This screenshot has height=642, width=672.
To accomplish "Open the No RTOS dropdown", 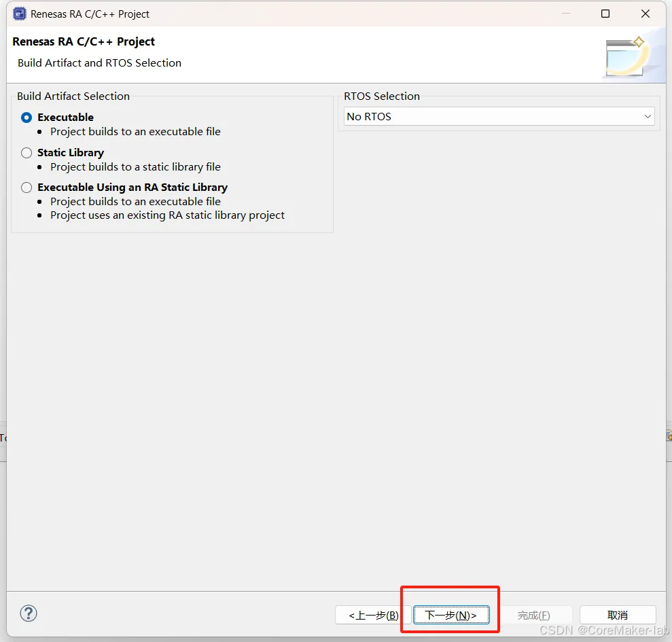I will click(499, 117).
